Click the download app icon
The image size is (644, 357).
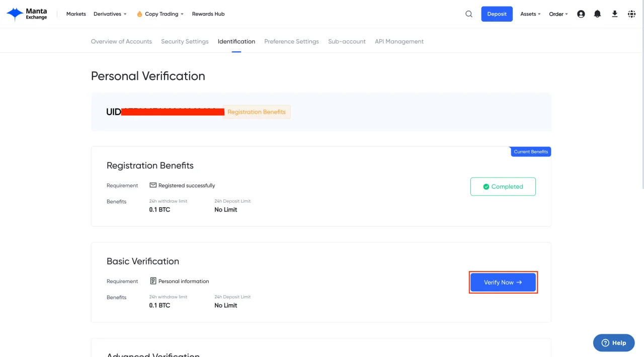pos(614,14)
